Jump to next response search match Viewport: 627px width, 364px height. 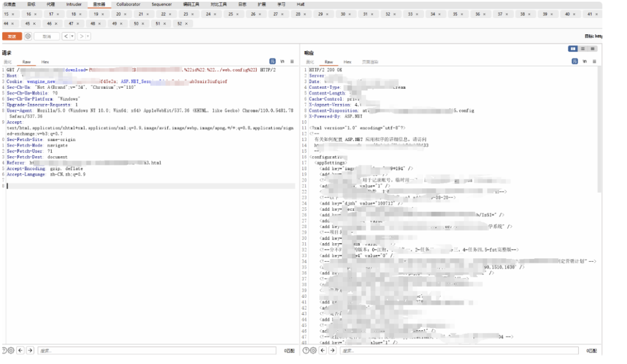332,351
